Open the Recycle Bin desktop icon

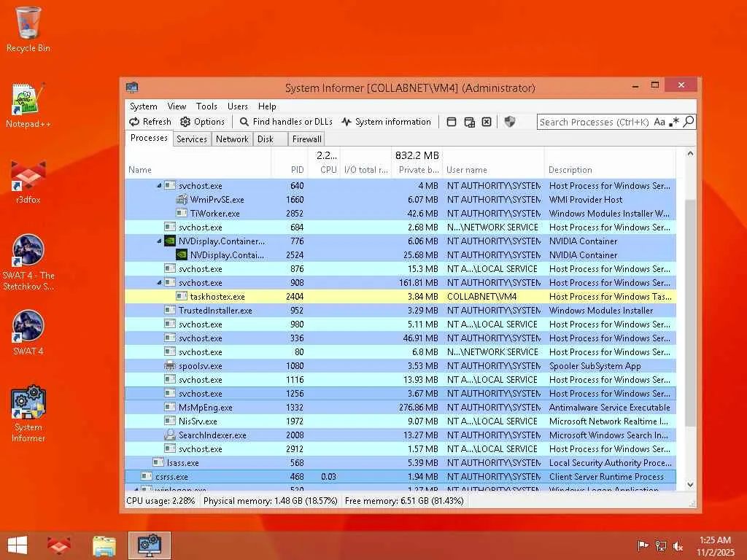tap(28, 29)
